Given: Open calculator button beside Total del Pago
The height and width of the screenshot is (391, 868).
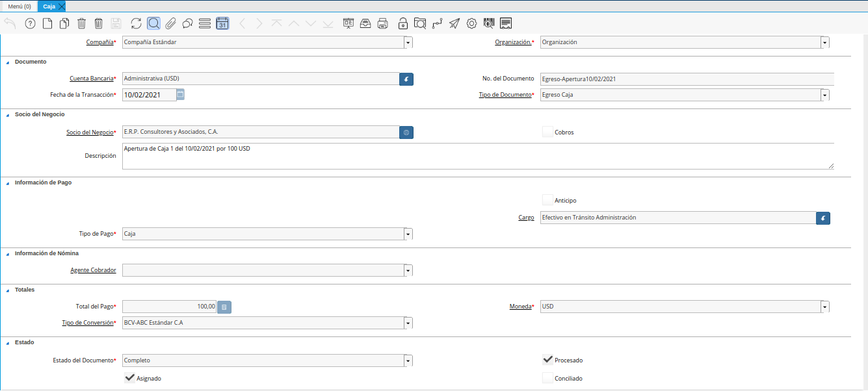Looking at the screenshot, I should [x=224, y=307].
